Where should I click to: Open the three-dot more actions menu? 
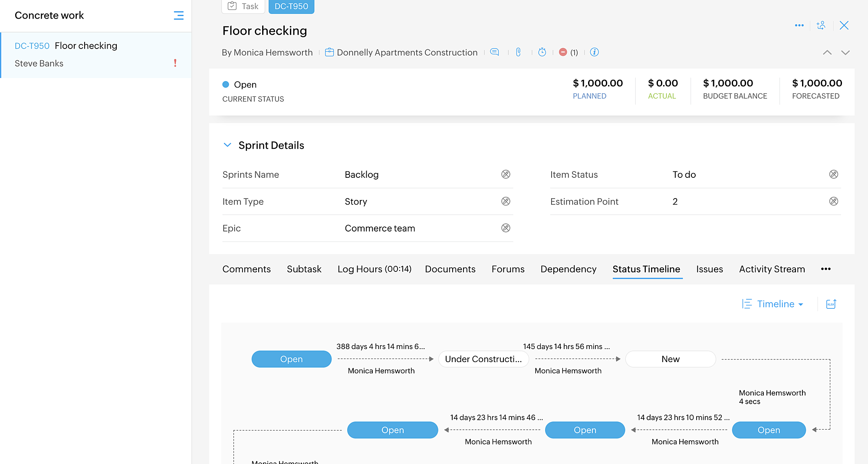(x=799, y=26)
